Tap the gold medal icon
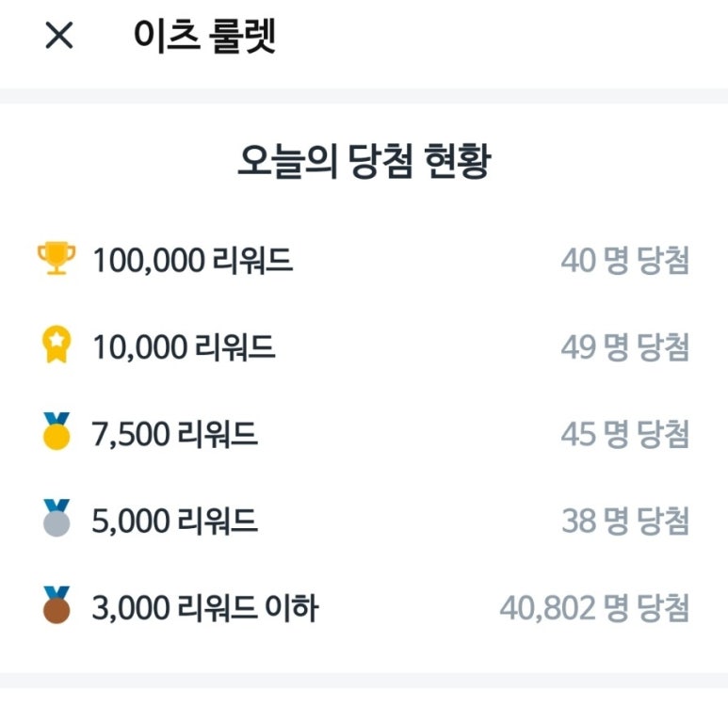This screenshot has width=728, height=706. click(56, 433)
